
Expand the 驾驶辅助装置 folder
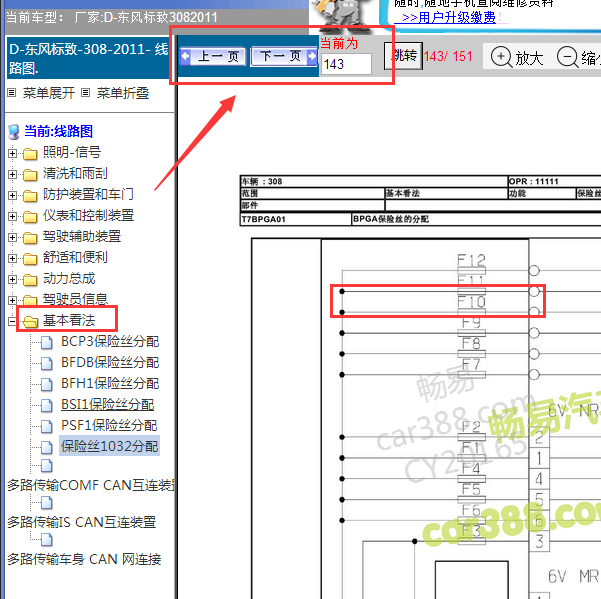tap(12, 238)
